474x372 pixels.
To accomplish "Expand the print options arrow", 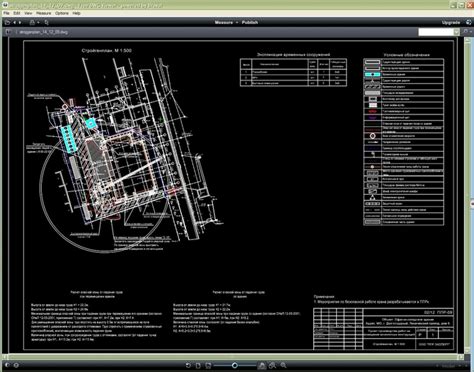I will (x=38, y=23).
